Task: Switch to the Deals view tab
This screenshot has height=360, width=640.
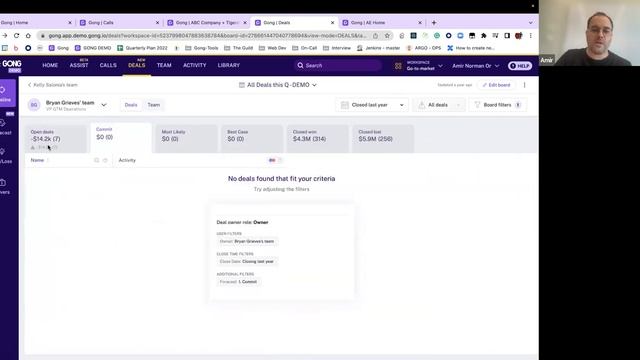Action: click(x=131, y=105)
